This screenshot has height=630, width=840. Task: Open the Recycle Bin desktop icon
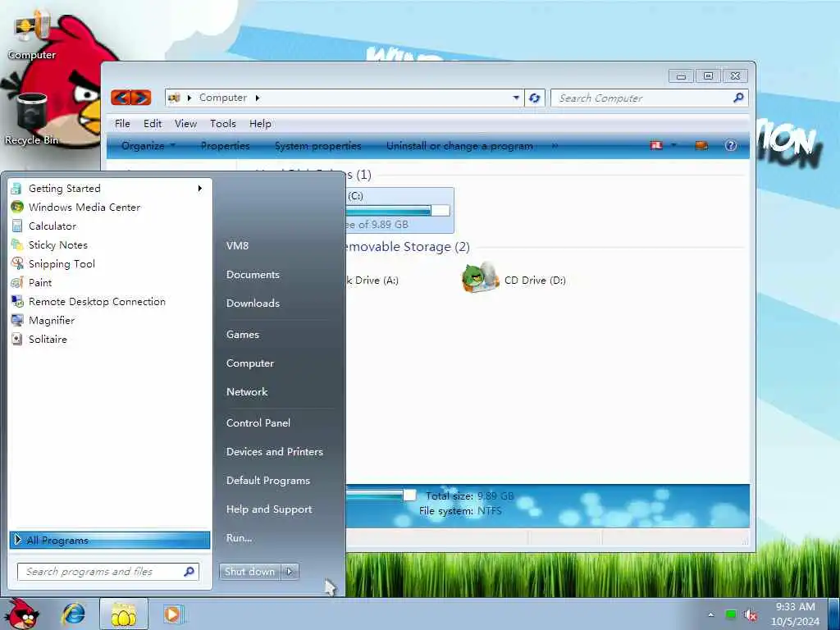pos(32,119)
